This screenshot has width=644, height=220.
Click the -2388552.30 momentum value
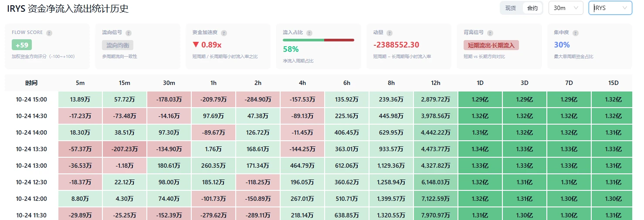(396, 45)
